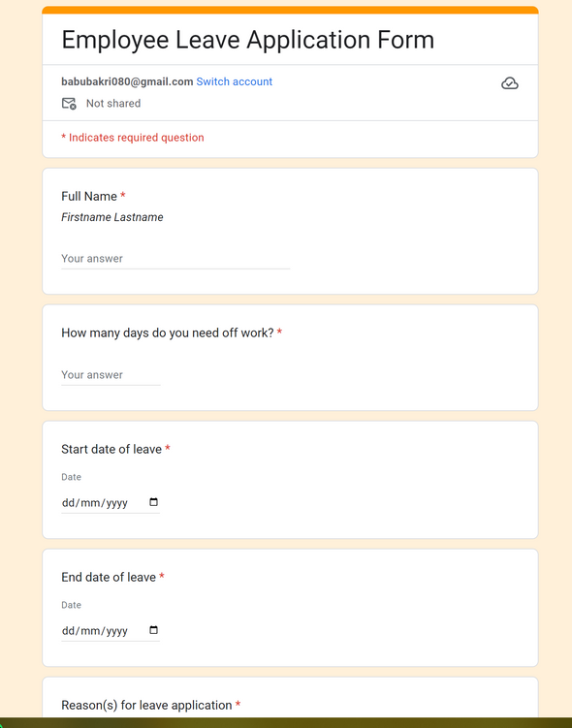
Task: Open the Start date calendar picker icon
Action: pos(154,502)
